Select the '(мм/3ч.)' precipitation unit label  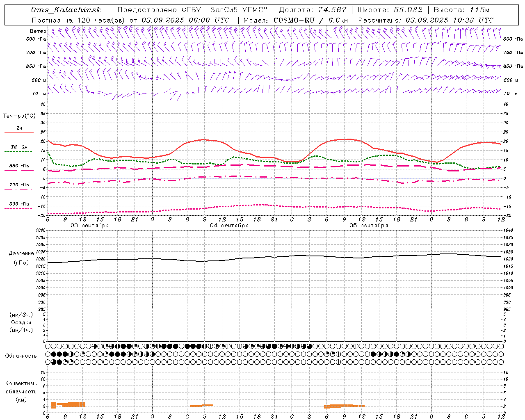point(21,315)
